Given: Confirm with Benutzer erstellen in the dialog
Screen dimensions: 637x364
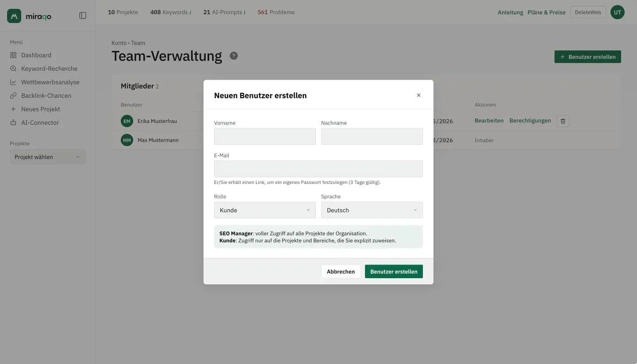Looking at the screenshot, I should [394, 272].
